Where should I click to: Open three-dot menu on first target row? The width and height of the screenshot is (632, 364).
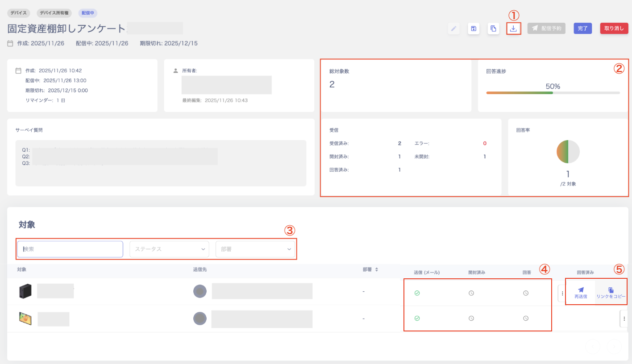tap(562, 293)
